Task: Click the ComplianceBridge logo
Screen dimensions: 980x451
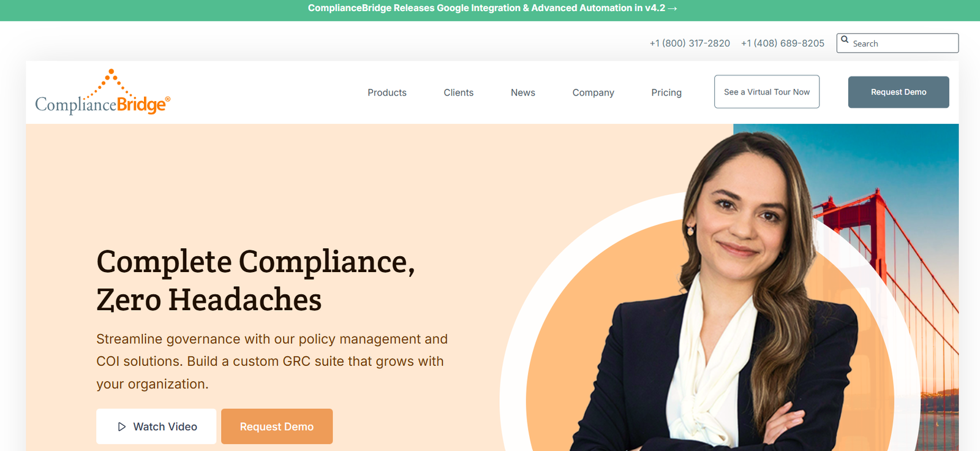Action: (x=102, y=92)
